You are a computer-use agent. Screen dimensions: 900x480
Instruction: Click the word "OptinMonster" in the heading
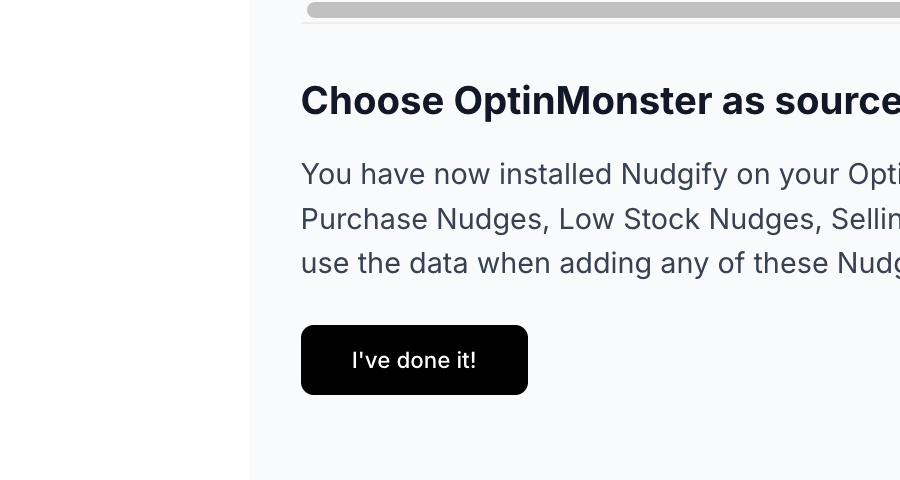tap(583, 101)
